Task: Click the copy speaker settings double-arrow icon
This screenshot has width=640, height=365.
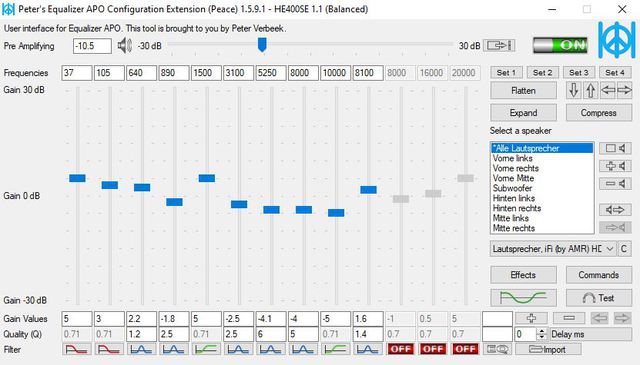Action: [615, 210]
